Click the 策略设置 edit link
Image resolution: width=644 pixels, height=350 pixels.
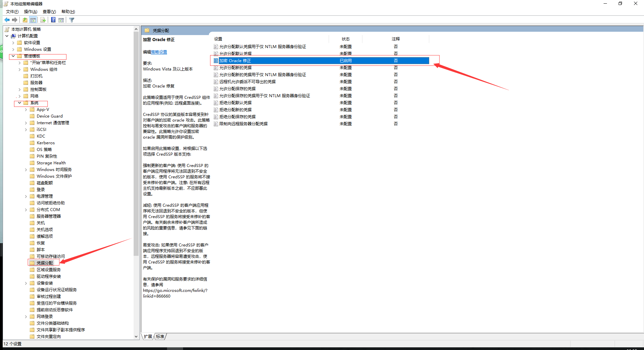(x=159, y=52)
